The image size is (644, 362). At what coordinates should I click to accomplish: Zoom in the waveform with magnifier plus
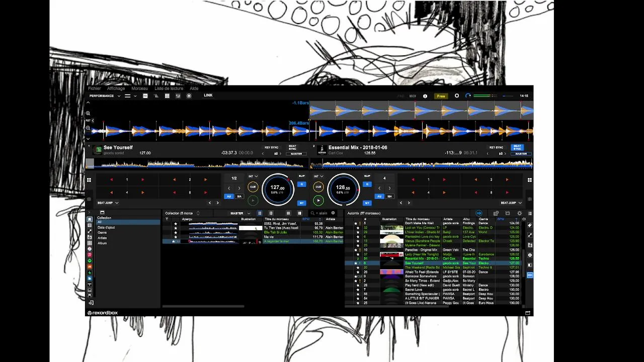tap(88, 114)
